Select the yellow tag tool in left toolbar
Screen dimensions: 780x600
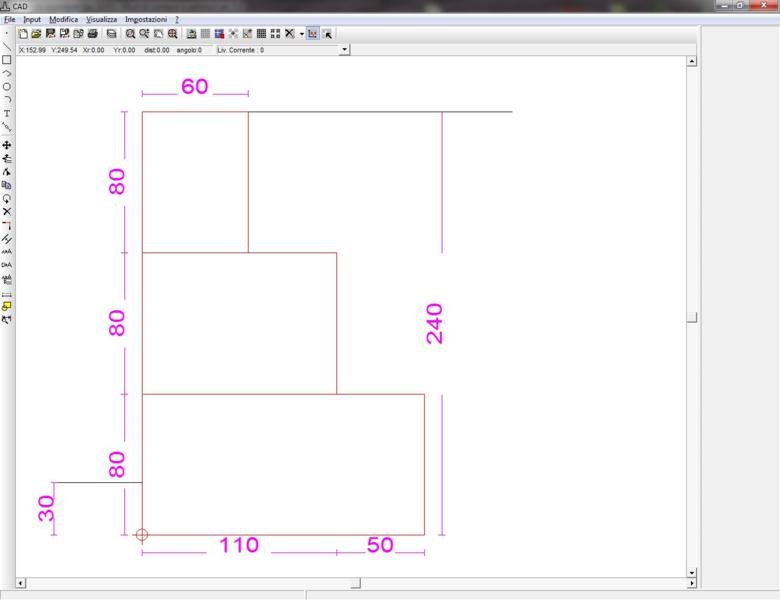pos(6,306)
